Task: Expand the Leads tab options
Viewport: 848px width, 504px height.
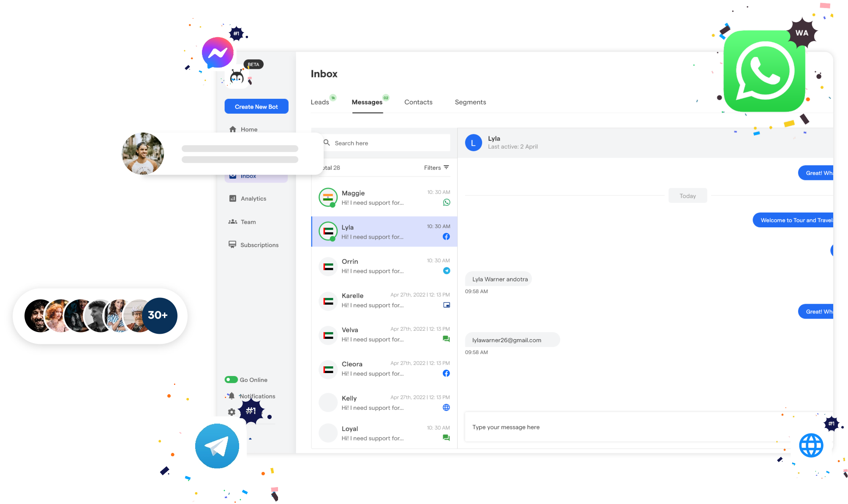Action: tap(320, 102)
